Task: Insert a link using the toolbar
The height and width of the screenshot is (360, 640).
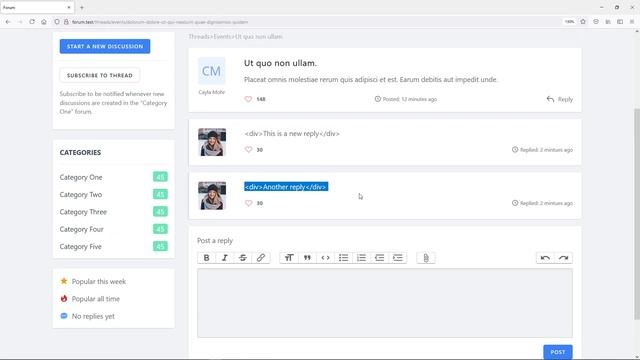Action: coord(261,258)
